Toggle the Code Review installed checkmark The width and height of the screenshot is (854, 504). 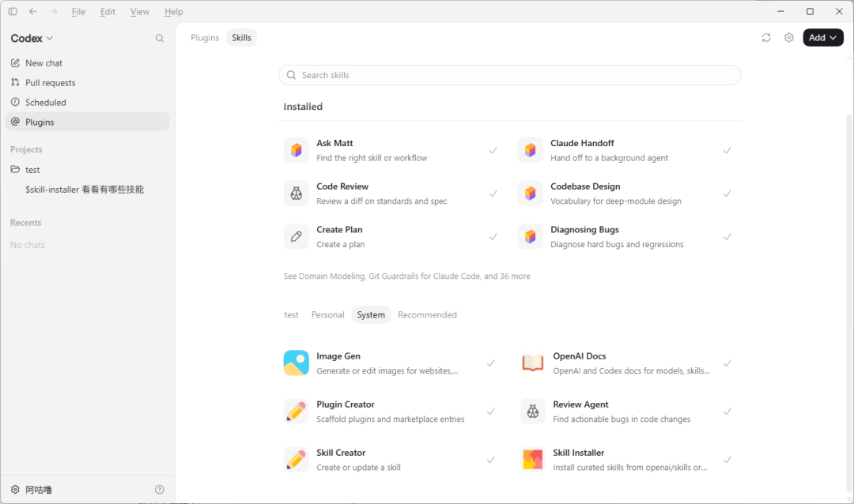pos(493,194)
